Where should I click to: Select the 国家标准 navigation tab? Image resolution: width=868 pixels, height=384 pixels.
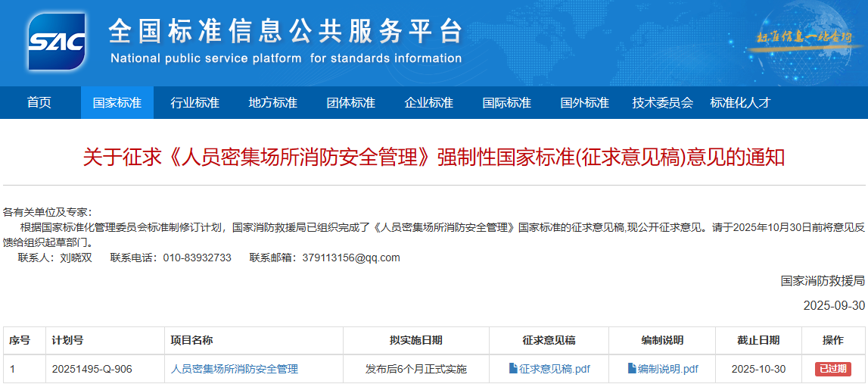click(x=117, y=102)
